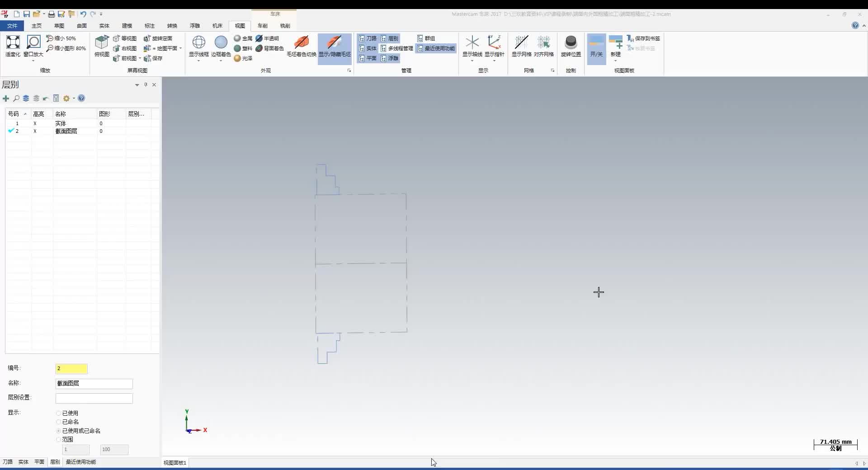The image size is (868, 470).
Task: Toggle 平面 planes manager panel
Action: click(368, 58)
